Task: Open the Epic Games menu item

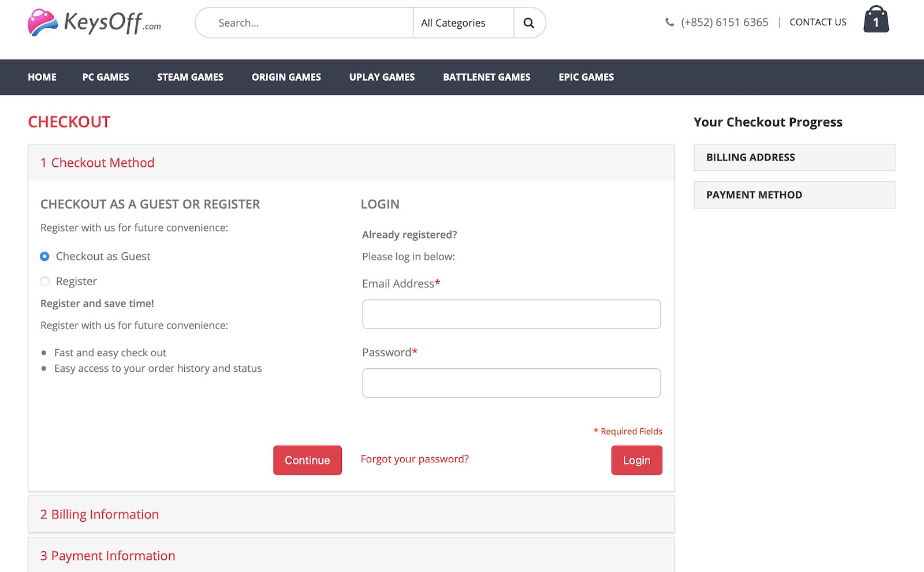Action: 586,77
